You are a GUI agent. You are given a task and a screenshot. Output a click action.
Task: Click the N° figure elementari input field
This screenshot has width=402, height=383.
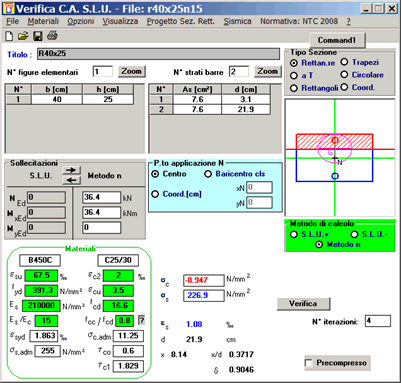click(103, 72)
